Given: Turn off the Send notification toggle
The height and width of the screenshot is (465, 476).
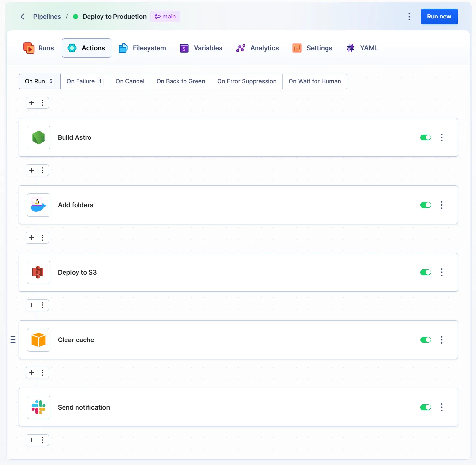Looking at the screenshot, I should click(425, 407).
